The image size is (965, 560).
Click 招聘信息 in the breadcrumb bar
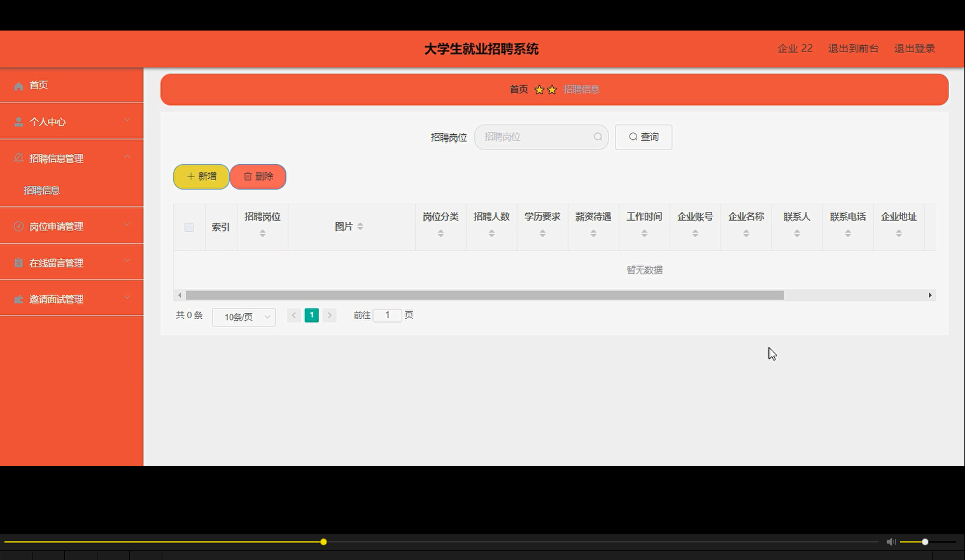pos(581,89)
